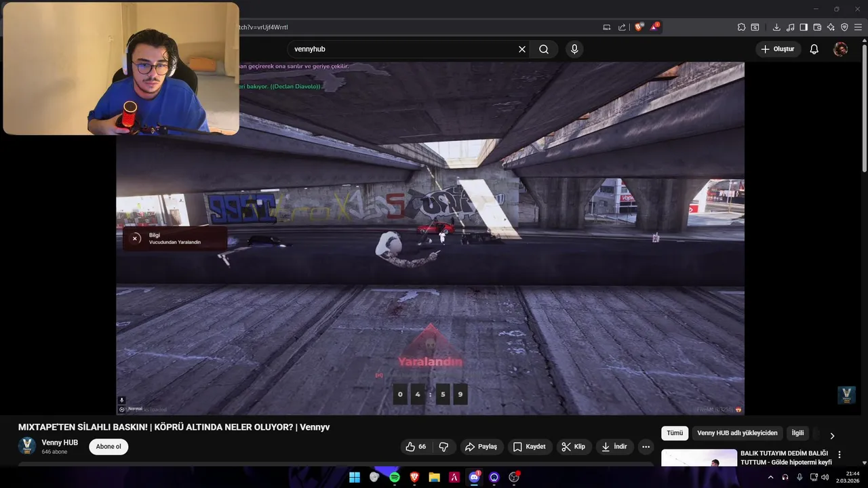The height and width of the screenshot is (488, 868).
Task: Open Brave browser from the taskbar
Action: click(x=414, y=477)
